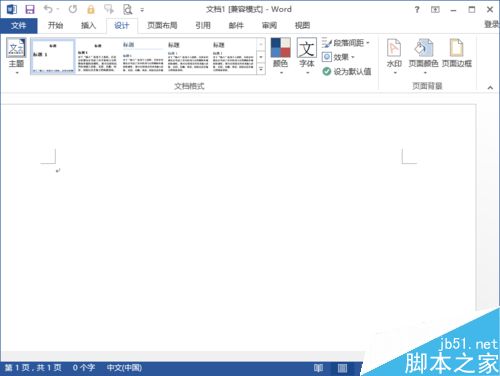Click the 中文(中国) language indicator
The image size is (500, 376).
[x=124, y=368]
